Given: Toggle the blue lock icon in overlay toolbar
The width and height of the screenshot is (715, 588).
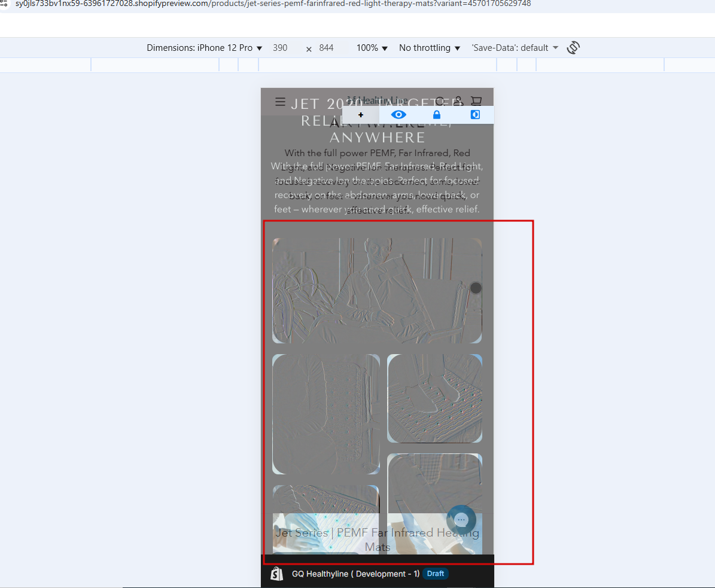Looking at the screenshot, I should (x=436, y=115).
